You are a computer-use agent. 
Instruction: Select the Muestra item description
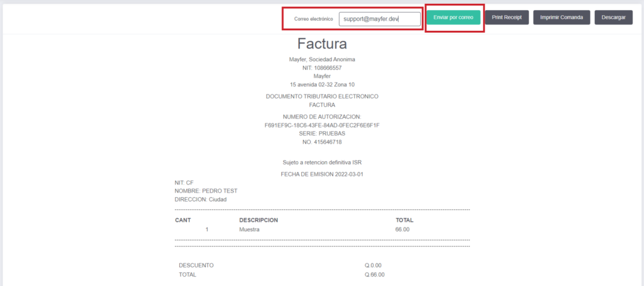pyautogui.click(x=250, y=230)
